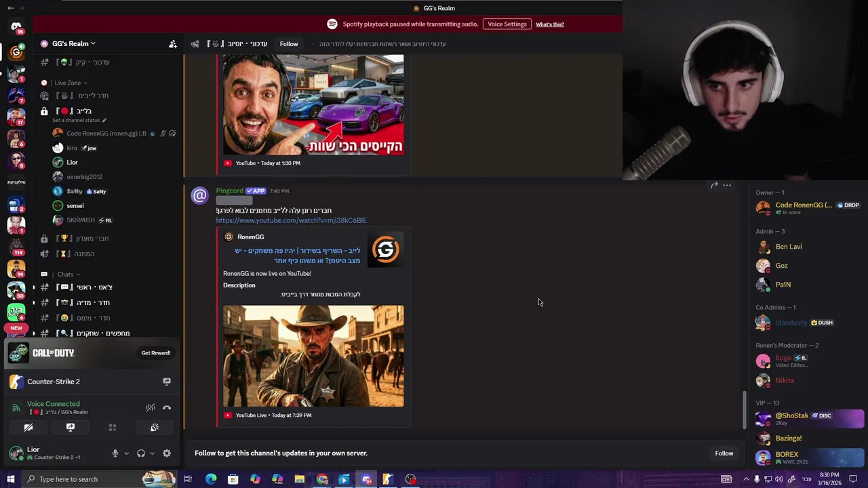Collapse the Live Zone category
The image size is (868, 488).
(x=71, y=83)
